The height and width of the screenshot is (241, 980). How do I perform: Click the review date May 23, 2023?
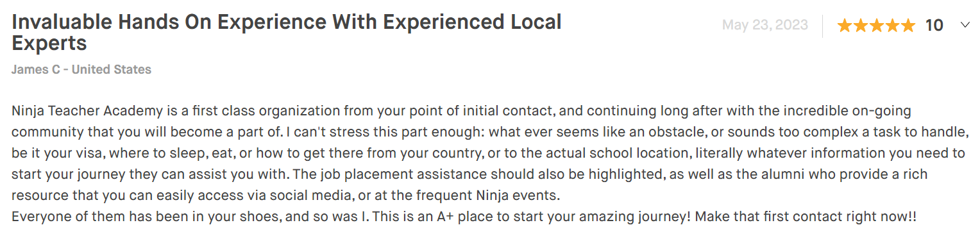[x=763, y=26]
